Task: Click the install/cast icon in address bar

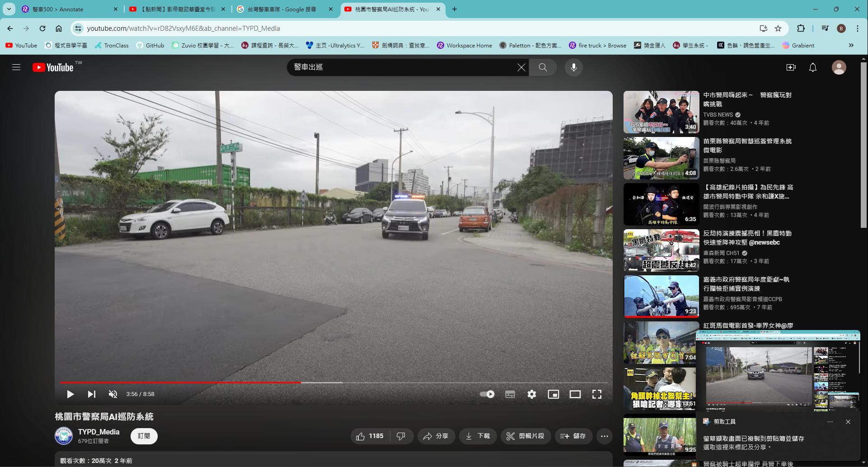Action: [x=763, y=28]
